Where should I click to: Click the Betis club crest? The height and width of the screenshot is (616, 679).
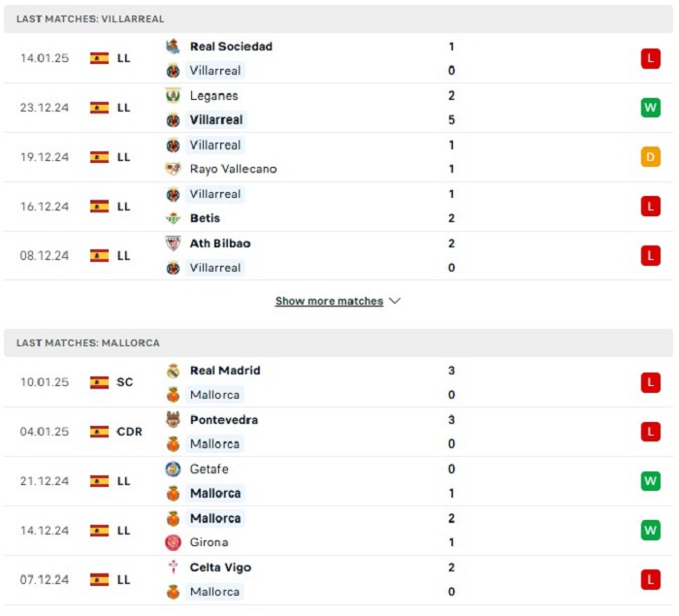coord(173,218)
